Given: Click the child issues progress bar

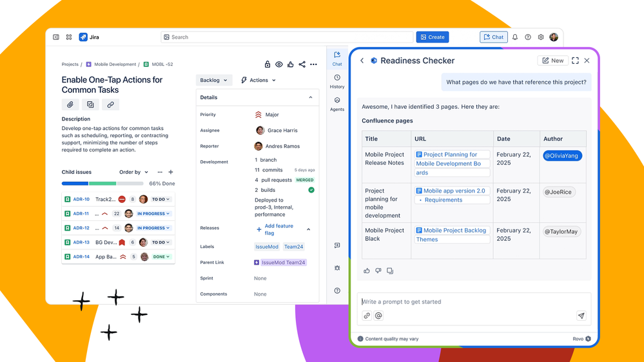Looking at the screenshot, I should tap(102, 184).
